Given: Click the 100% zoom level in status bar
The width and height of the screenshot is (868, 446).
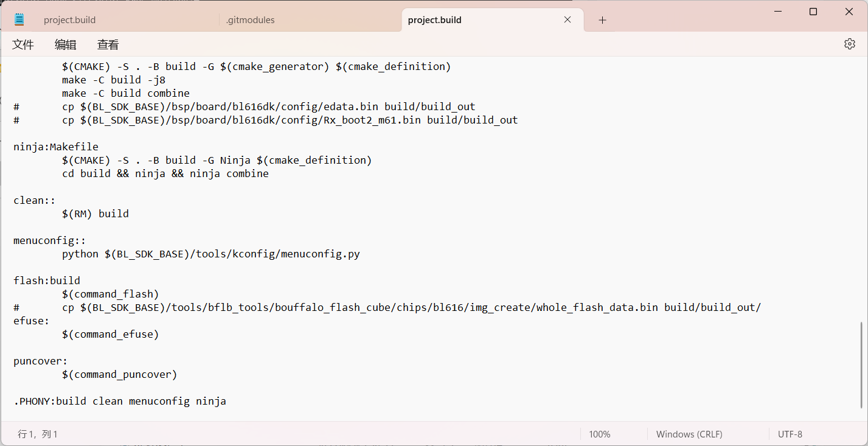Looking at the screenshot, I should coord(600,434).
